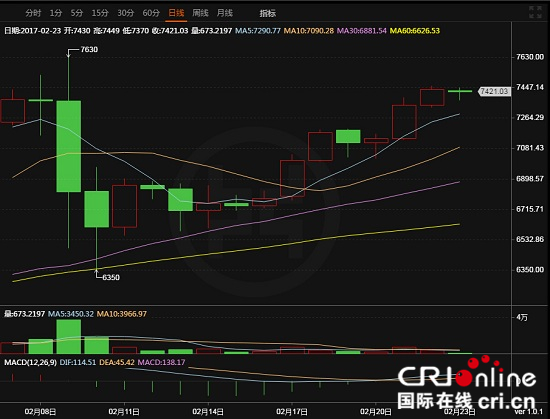The image size is (550, 419).
Task: Choose the 15分 chart interval
Action: pos(100,13)
